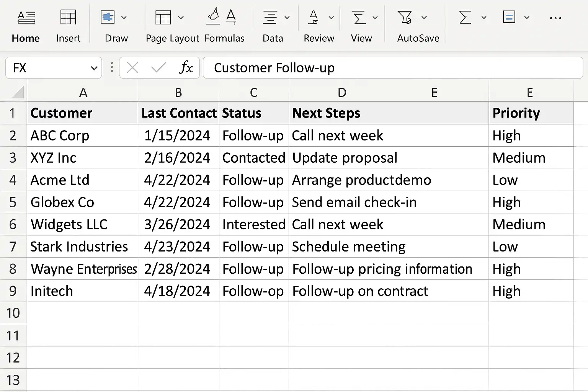Click the fx insert function icon

[186, 68]
